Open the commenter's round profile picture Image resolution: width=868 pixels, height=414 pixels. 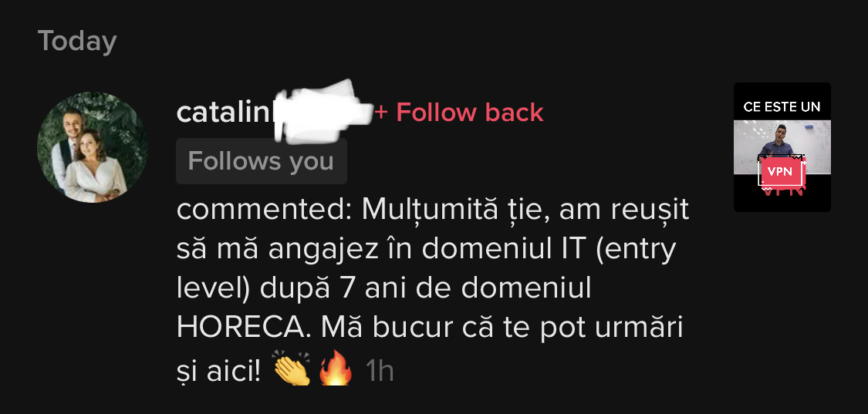pyautogui.click(x=93, y=147)
